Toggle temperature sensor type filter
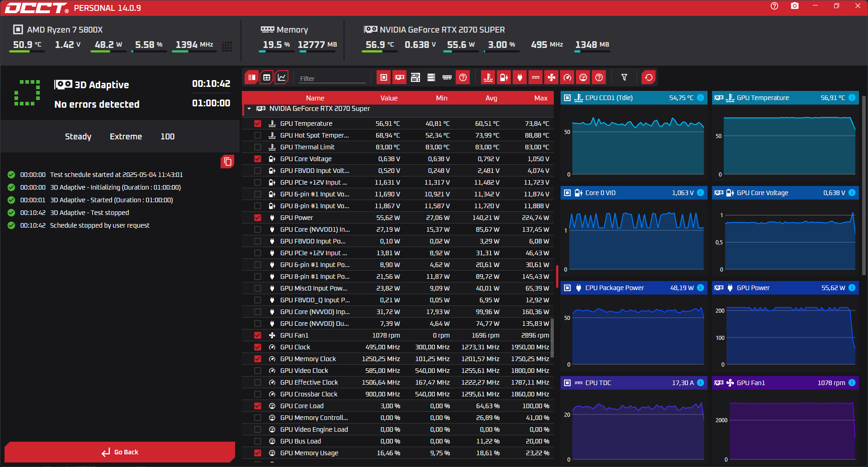This screenshot has height=467, width=868. point(488,77)
